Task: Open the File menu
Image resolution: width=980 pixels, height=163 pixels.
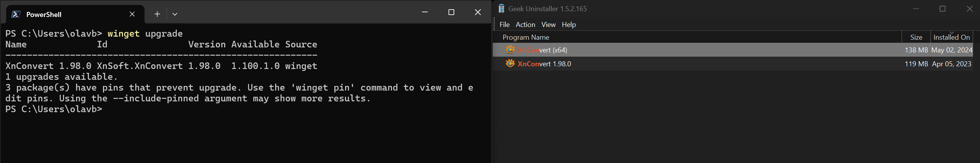Action: [504, 25]
